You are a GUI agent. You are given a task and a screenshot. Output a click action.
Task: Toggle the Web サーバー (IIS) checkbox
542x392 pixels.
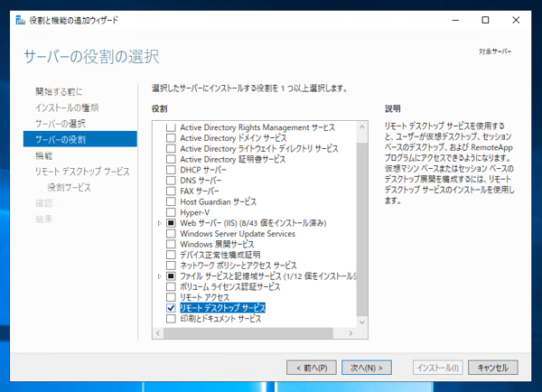click(171, 223)
